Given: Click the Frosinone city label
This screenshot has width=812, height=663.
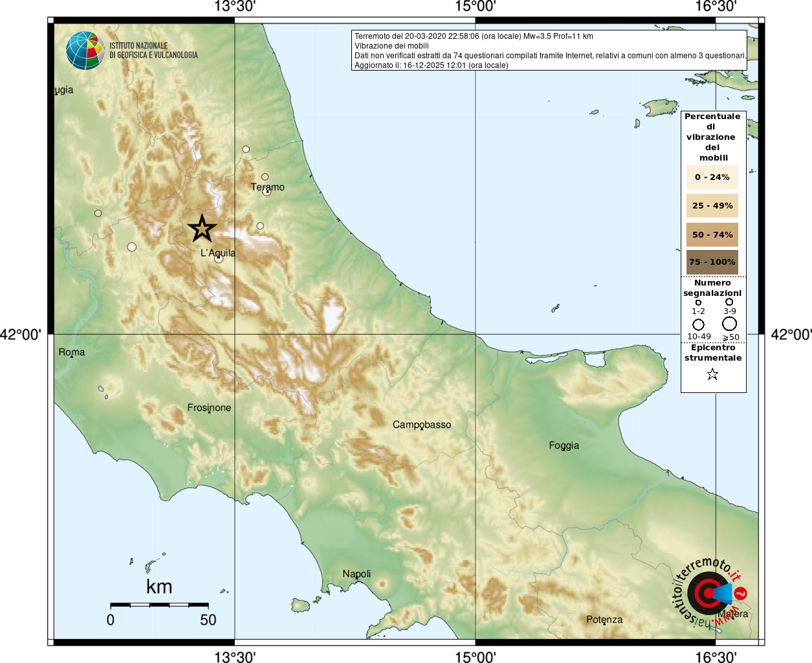Looking at the screenshot, I should (209, 408).
